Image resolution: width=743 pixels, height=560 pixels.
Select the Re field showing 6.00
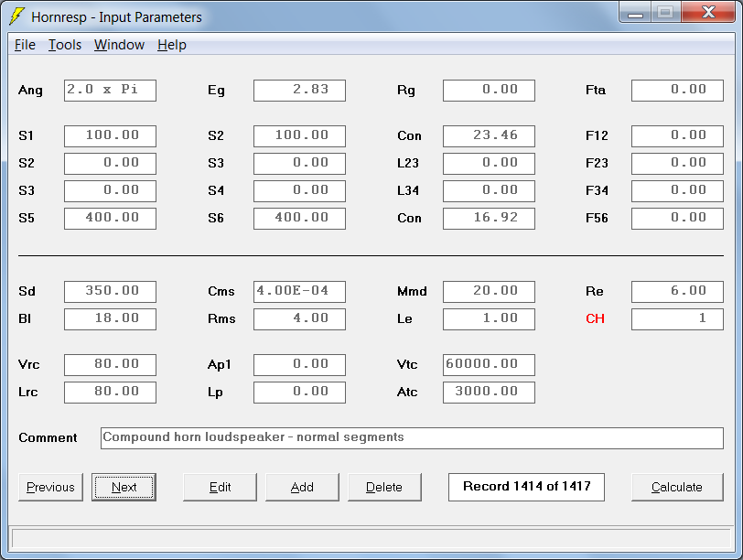(x=678, y=292)
